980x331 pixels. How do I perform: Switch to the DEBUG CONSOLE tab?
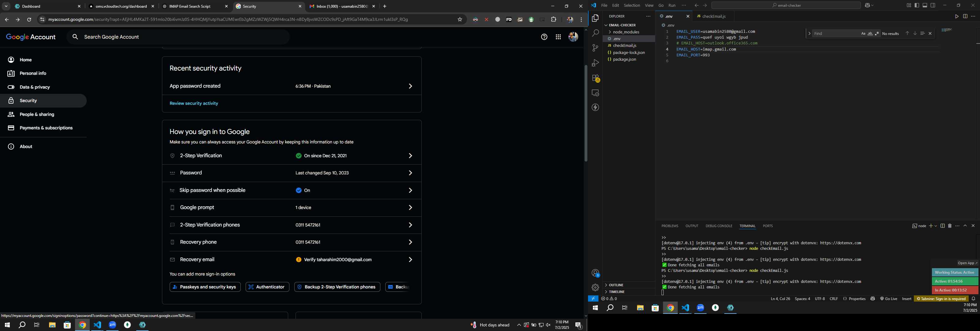[719, 226]
